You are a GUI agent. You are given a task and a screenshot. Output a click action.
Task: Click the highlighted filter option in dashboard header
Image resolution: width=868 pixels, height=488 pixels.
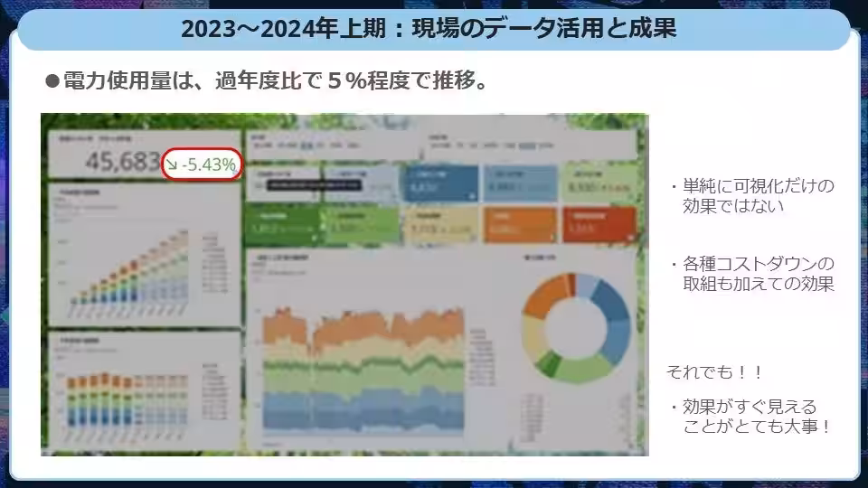point(308,145)
